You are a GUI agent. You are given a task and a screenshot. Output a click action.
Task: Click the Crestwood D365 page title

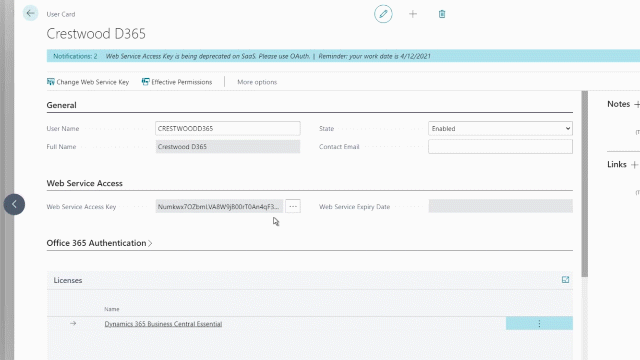coord(96,33)
